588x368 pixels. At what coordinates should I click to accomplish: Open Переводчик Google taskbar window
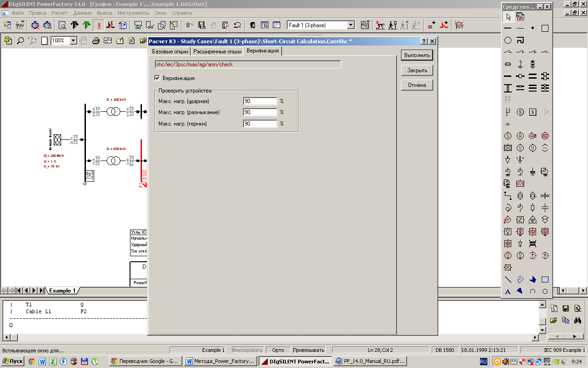[146, 362]
